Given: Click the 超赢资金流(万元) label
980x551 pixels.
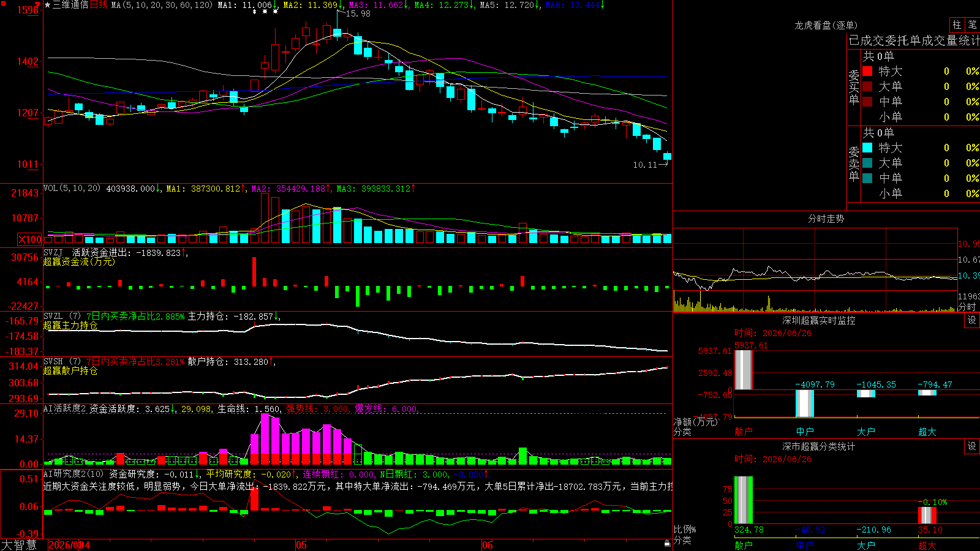Looking at the screenshot, I should [x=79, y=261].
